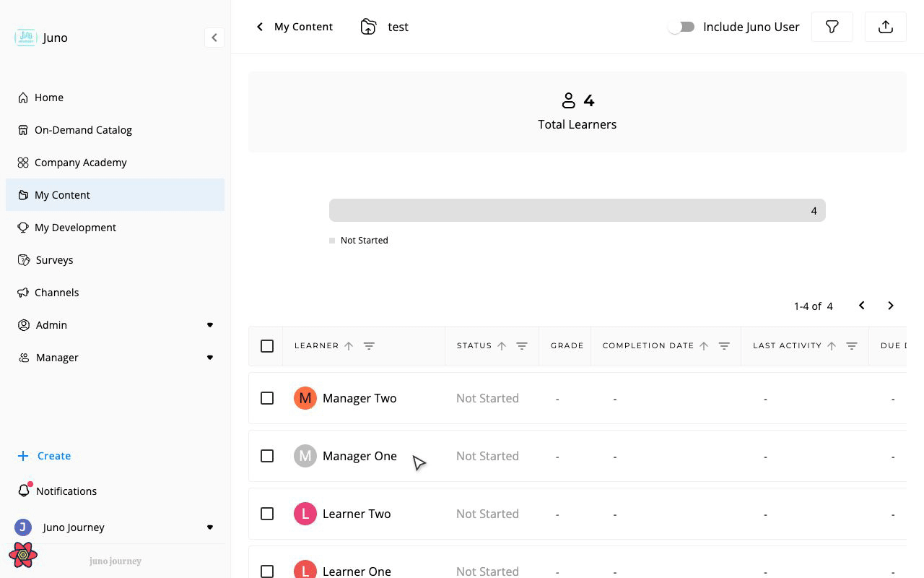Click the test folder icon in header

(368, 26)
